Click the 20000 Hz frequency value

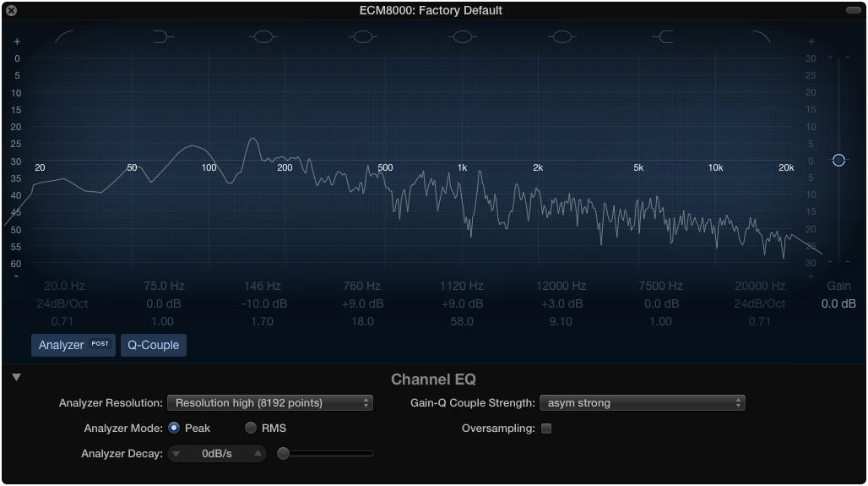tap(760, 286)
